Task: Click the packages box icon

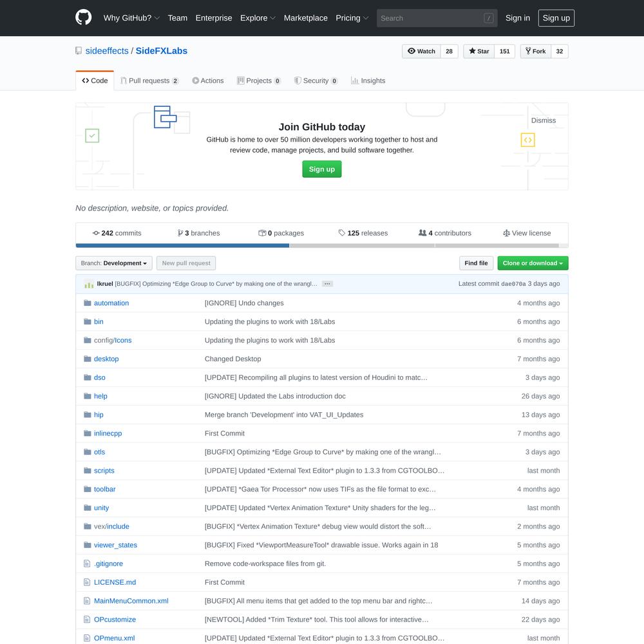Action: tap(262, 233)
